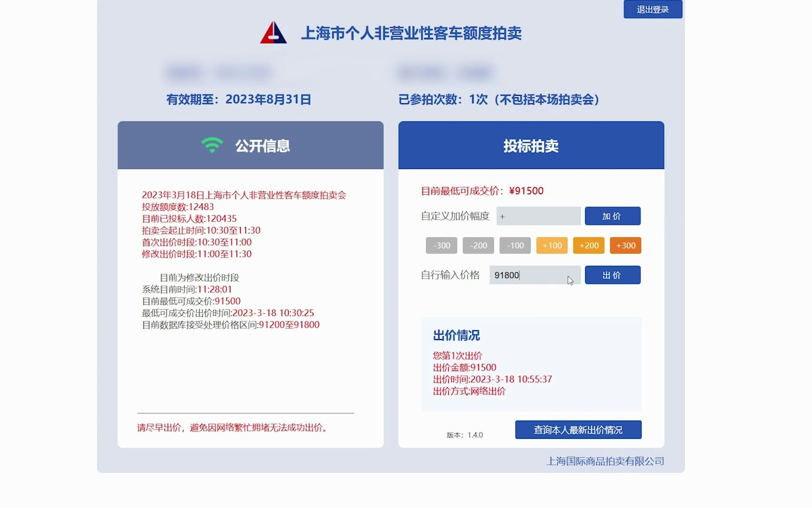Decrease price by 300

(442, 246)
